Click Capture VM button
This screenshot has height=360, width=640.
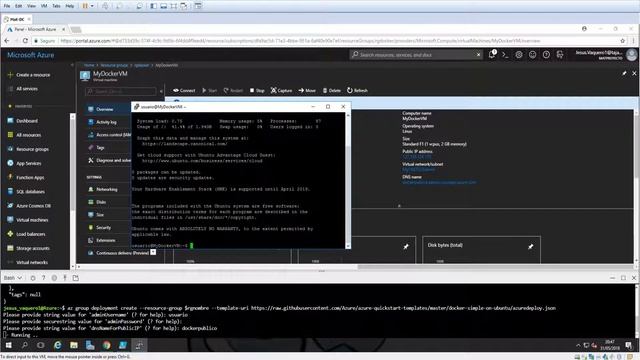pyautogui.click(x=281, y=90)
